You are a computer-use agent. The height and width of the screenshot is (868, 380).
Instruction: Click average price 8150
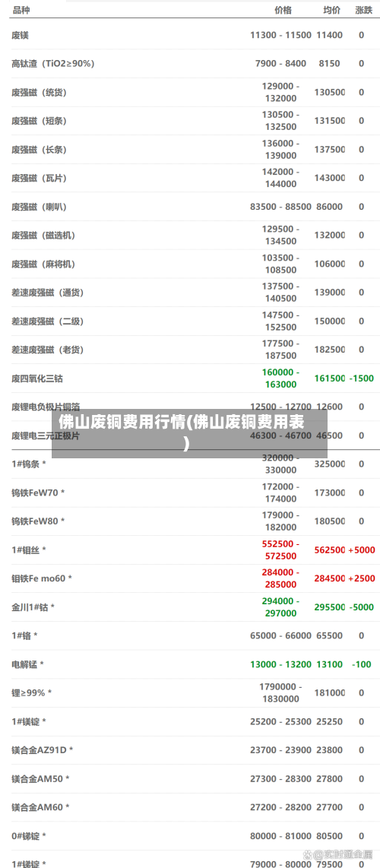click(x=330, y=64)
